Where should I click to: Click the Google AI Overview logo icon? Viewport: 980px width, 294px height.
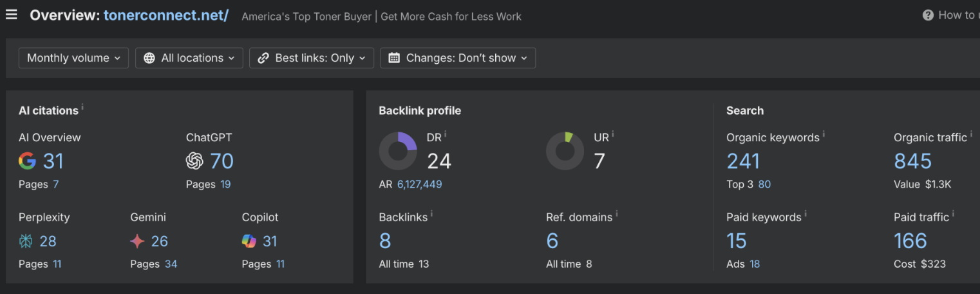(27, 161)
